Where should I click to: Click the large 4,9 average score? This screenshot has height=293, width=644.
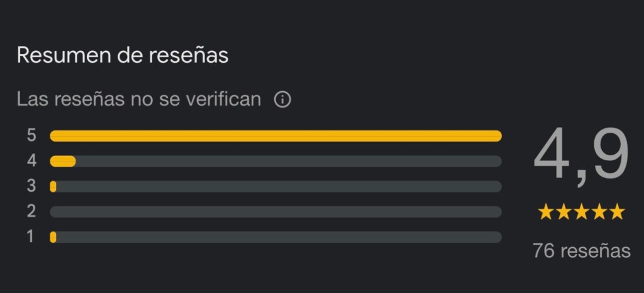coord(580,157)
